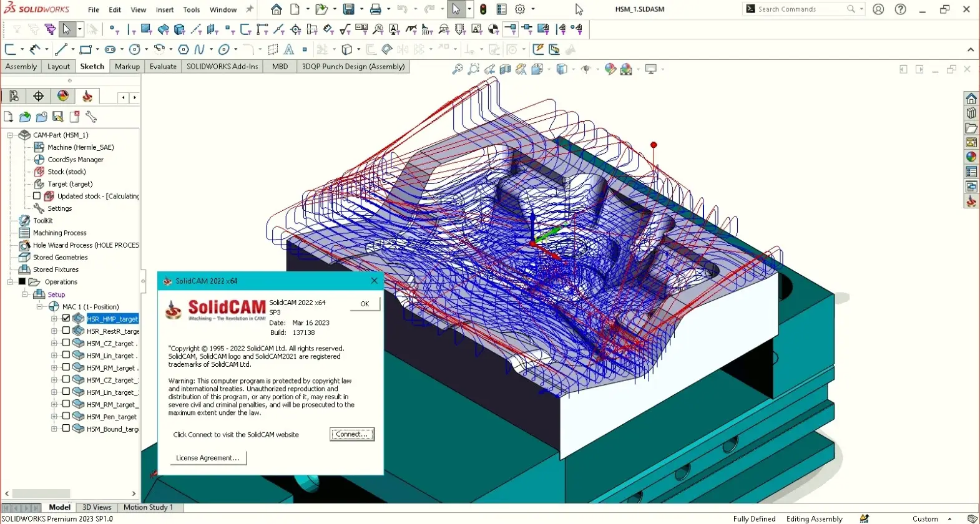
Task: Open the Home welcome icon in top toolbar
Action: point(276,9)
